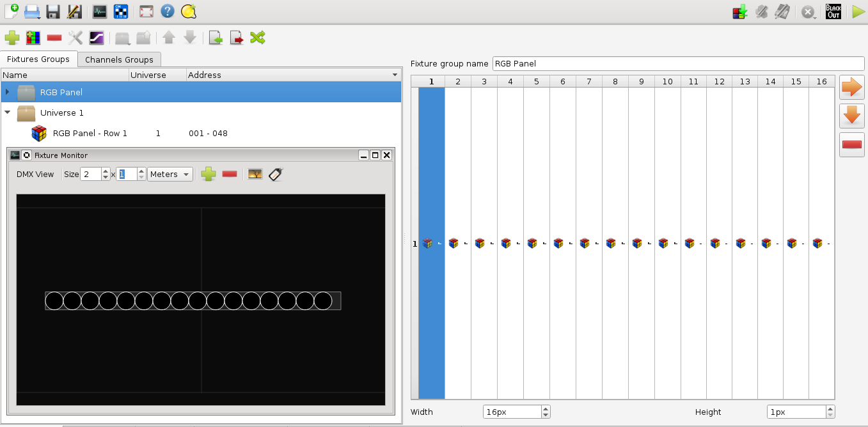This screenshot has width=868, height=427.
Task: Toggle fixture labels in monitor
Action: (x=276, y=174)
